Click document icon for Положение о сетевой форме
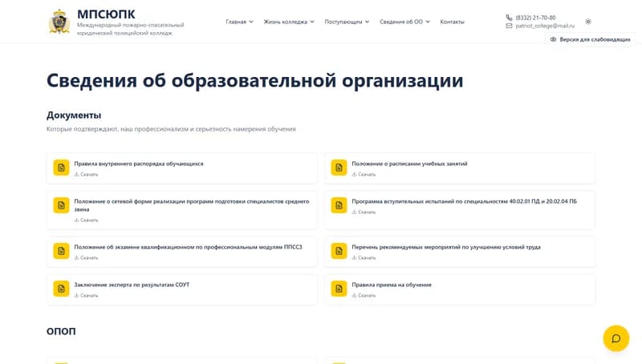 click(62, 205)
